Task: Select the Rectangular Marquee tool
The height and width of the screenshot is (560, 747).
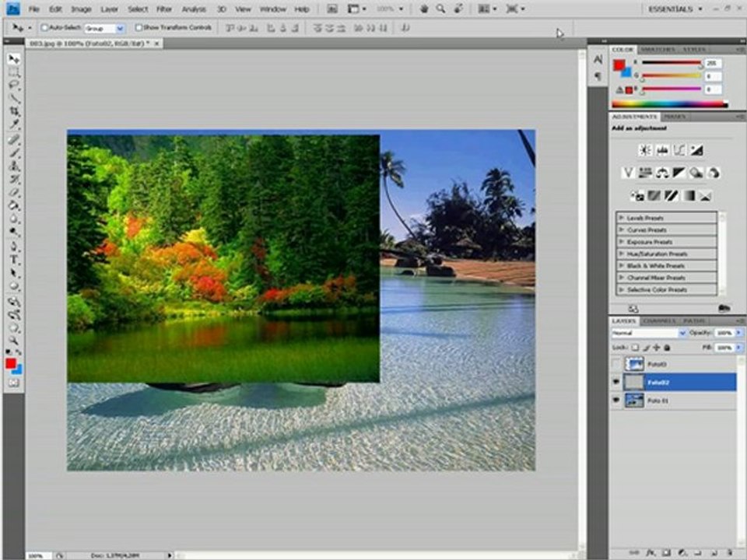Action: (14, 72)
